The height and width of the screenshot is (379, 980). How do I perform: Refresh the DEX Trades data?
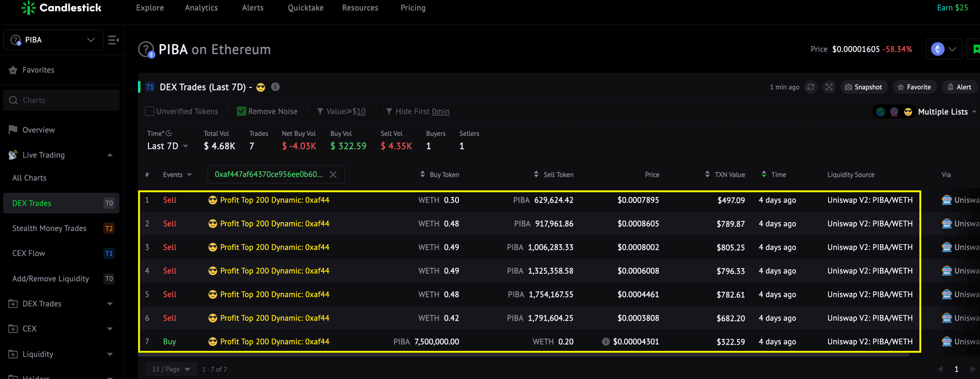pos(811,87)
